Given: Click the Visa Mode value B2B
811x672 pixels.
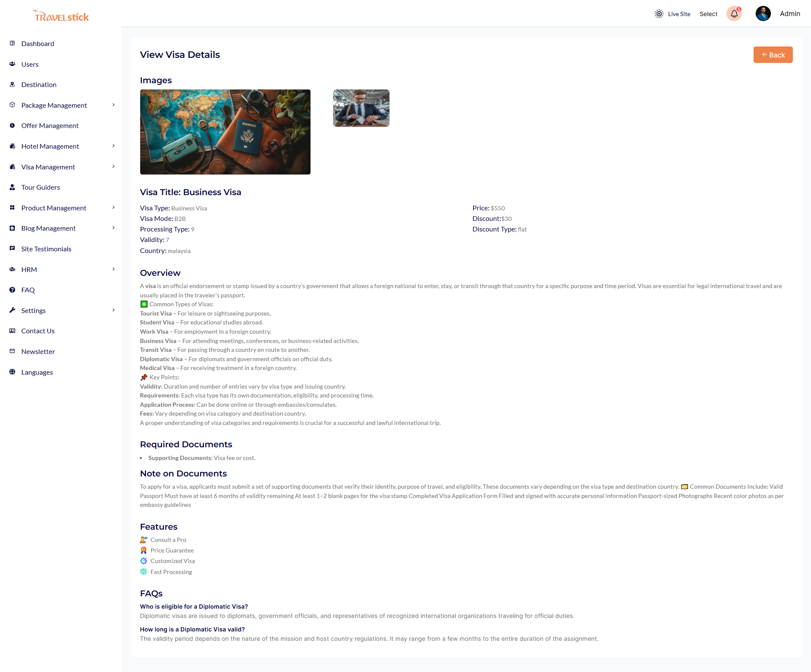Looking at the screenshot, I should click(x=180, y=219).
